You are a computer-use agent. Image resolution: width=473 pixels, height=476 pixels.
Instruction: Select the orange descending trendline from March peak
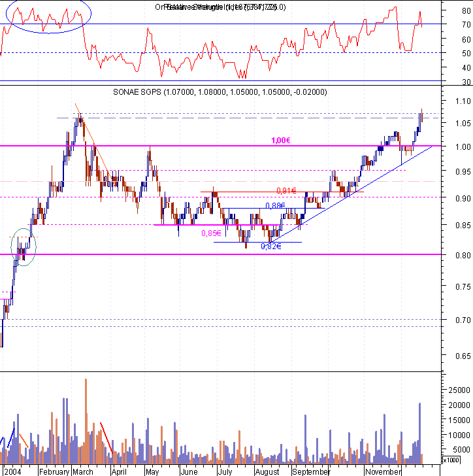(x=93, y=143)
